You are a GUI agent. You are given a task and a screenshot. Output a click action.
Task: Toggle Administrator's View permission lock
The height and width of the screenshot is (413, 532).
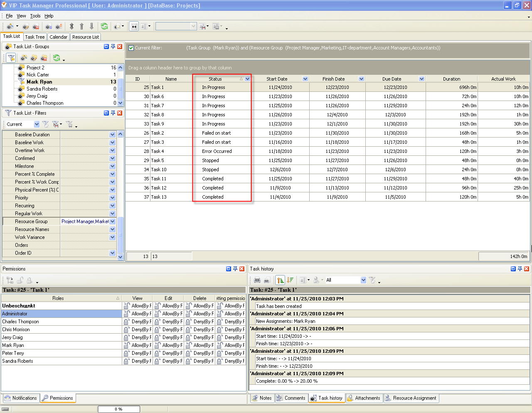(127, 314)
